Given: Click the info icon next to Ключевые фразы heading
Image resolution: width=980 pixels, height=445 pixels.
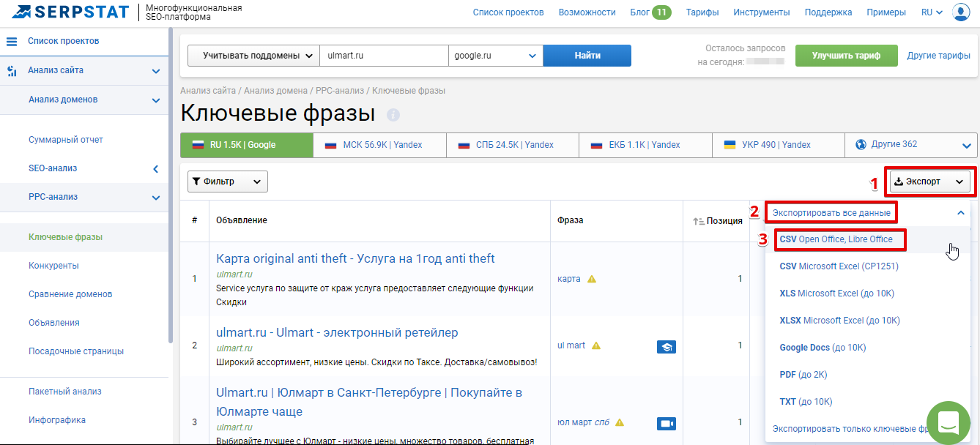Looking at the screenshot, I should coord(393,115).
